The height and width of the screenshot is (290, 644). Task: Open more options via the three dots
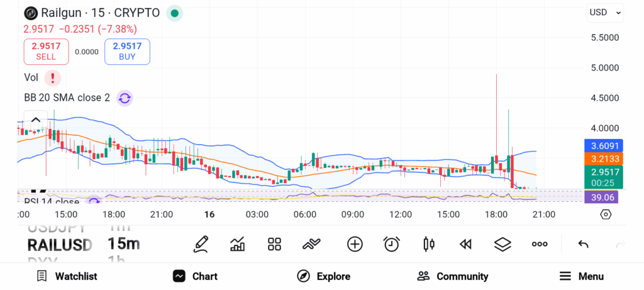point(540,244)
